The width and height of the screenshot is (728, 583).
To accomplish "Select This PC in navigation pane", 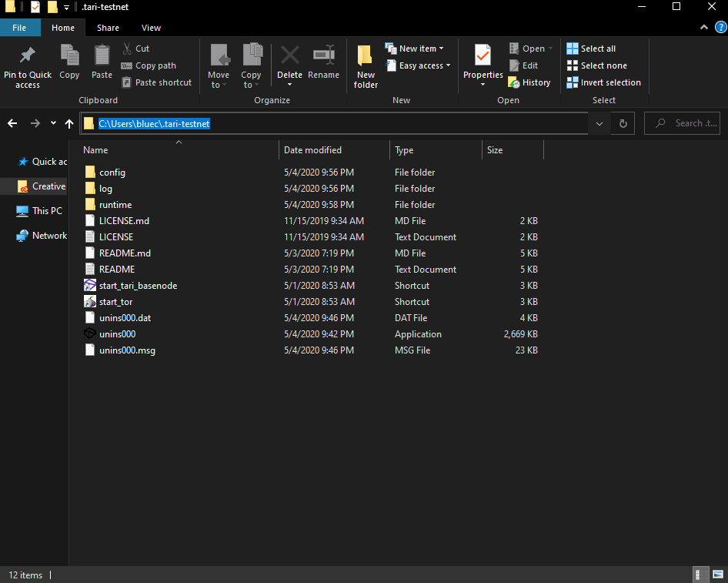I will (x=46, y=211).
